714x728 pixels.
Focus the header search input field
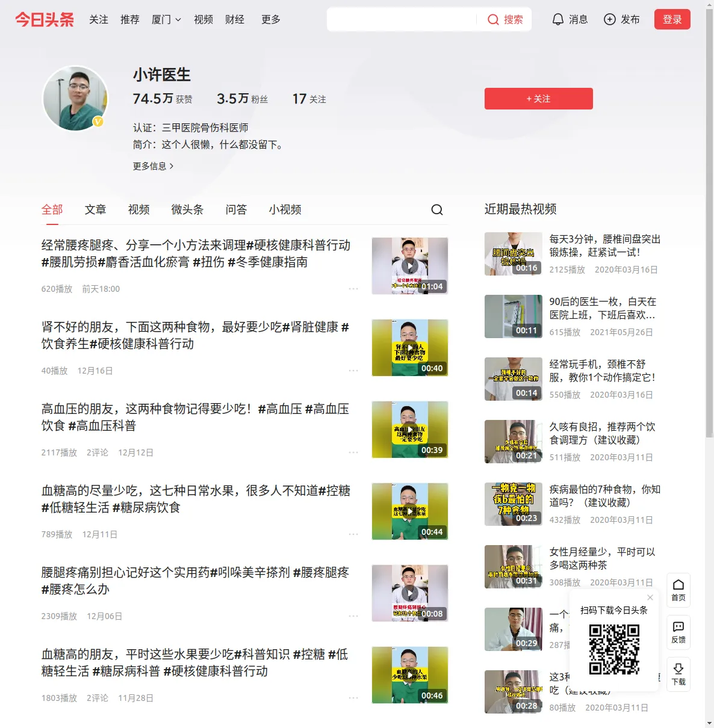tap(402, 19)
